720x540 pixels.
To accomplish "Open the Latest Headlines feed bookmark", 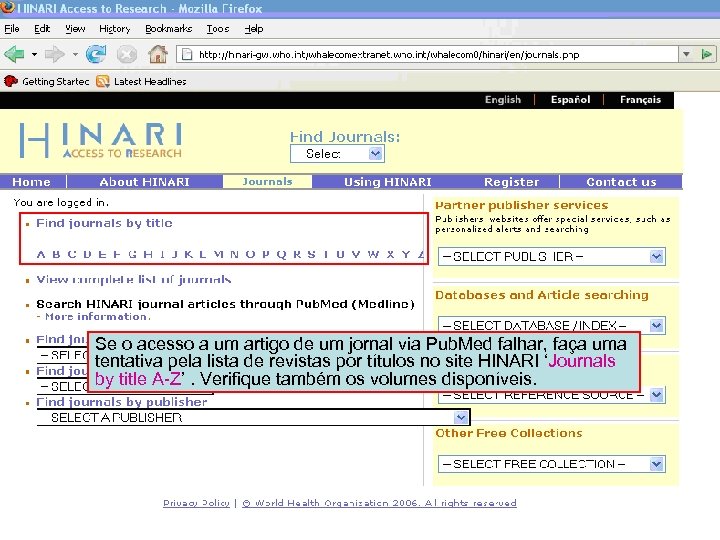I will [x=141, y=81].
